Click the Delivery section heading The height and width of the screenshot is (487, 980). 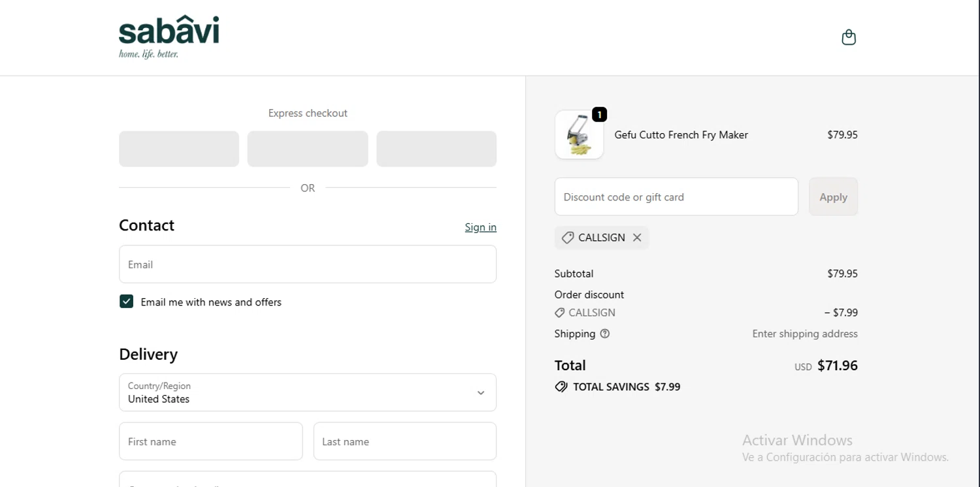point(148,354)
